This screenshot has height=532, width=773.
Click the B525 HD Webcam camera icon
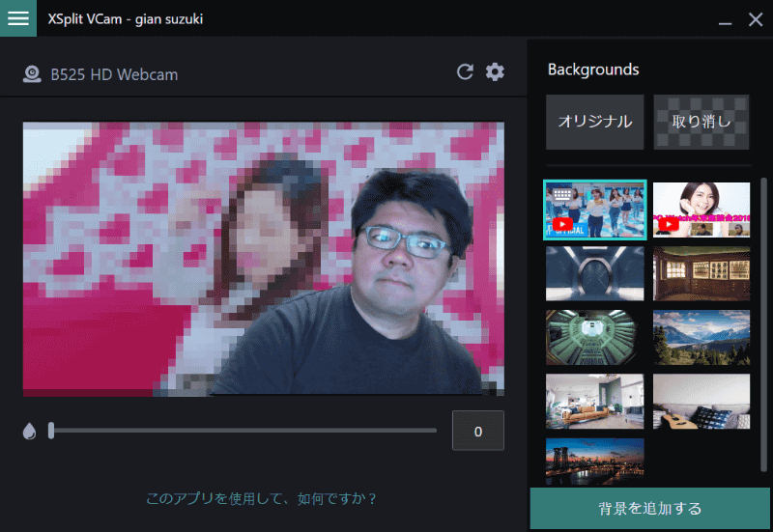point(32,74)
